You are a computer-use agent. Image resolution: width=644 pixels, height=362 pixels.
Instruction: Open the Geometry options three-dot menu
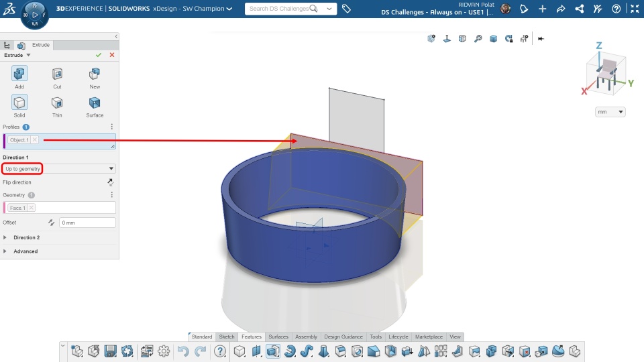112,195
